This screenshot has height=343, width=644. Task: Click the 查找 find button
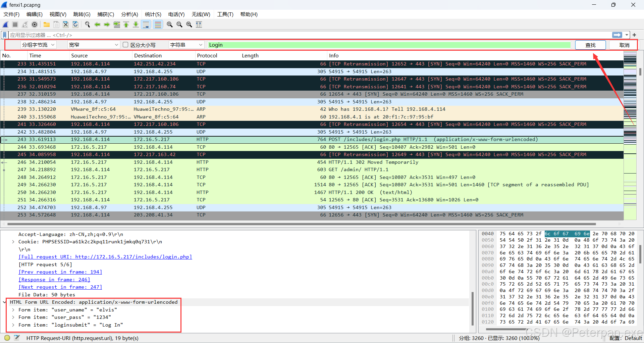(x=590, y=45)
